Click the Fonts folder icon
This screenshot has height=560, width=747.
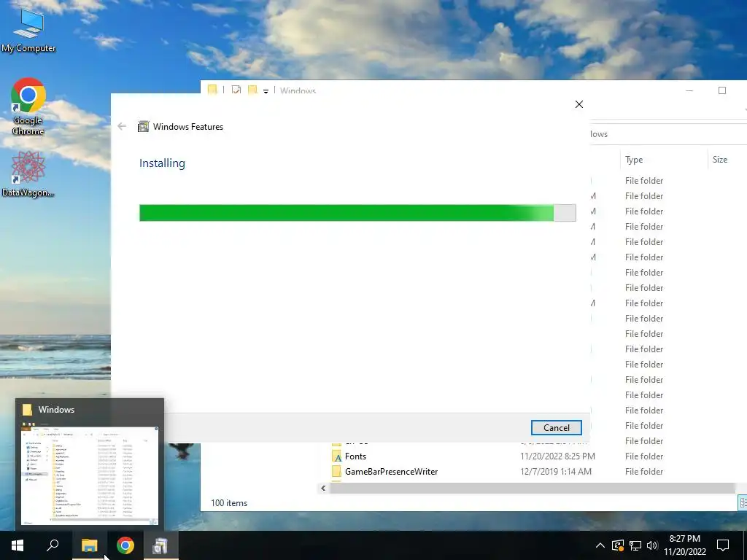point(336,456)
